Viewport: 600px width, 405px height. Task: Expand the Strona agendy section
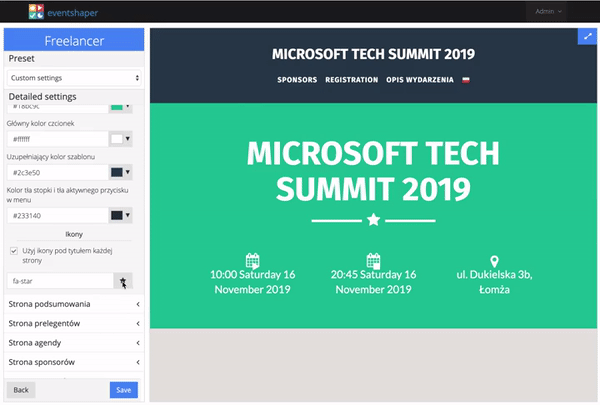74,343
